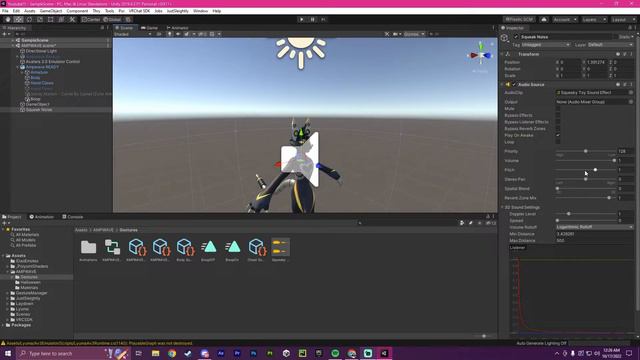Enable the Bypass Effects checkbox
This screenshot has height=360, width=640.
(558, 115)
